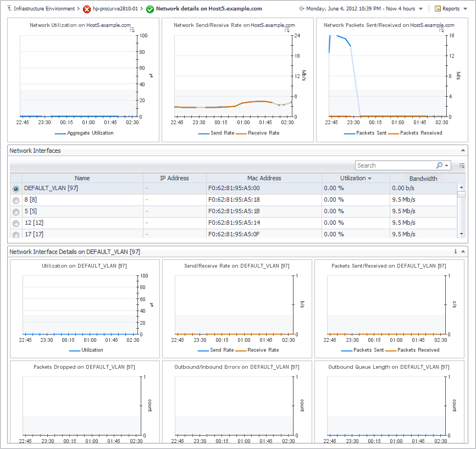Click the table scrollbar down arrow
Screen dimensions: 476x449
tap(461, 234)
